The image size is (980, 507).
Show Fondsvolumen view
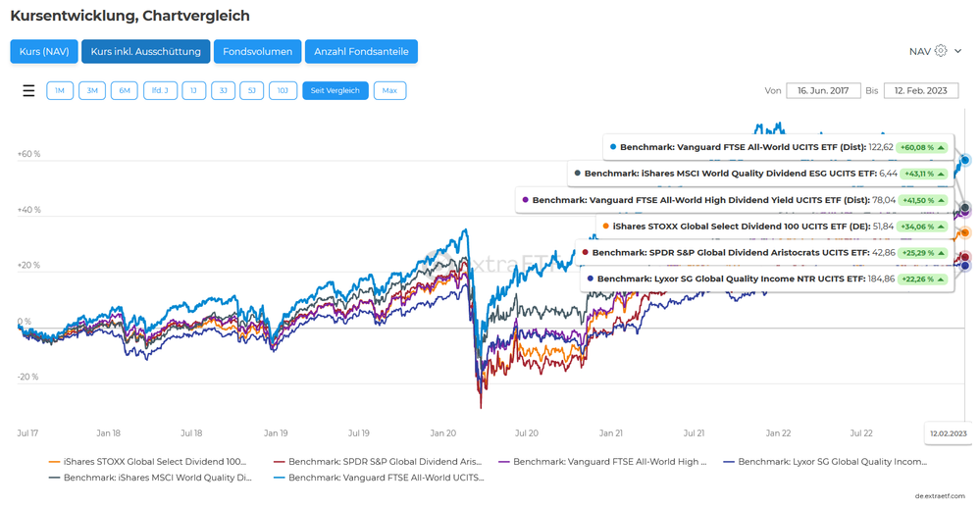point(258,51)
